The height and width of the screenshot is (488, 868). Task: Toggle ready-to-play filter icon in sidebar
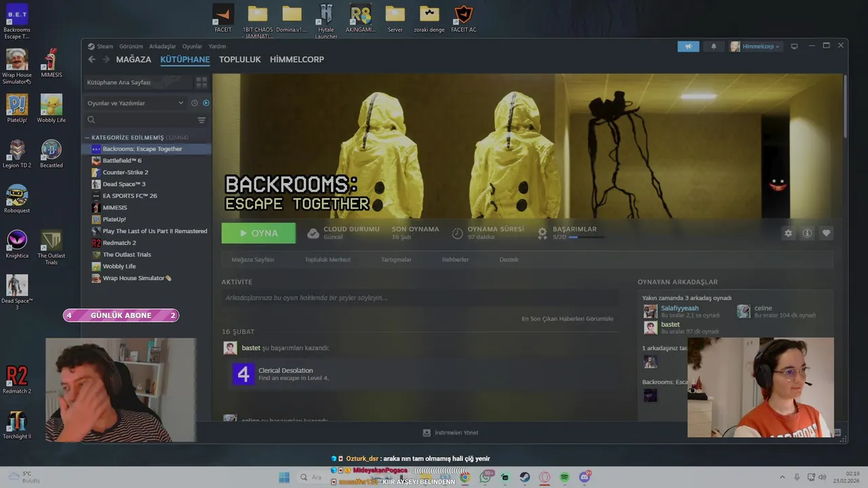click(x=206, y=103)
